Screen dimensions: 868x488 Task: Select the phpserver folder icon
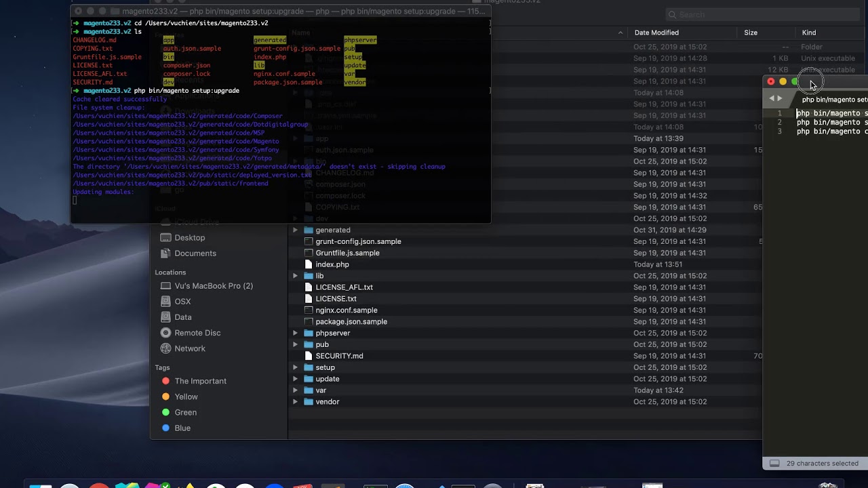(x=309, y=333)
